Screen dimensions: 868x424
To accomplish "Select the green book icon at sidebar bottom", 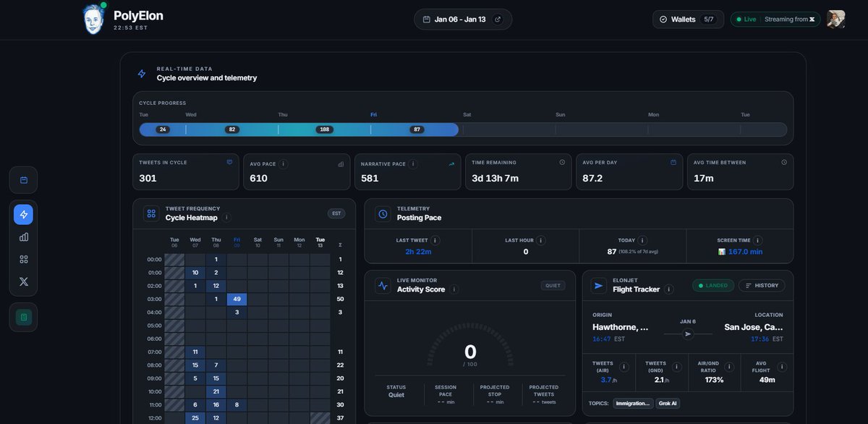I will click(x=22, y=316).
